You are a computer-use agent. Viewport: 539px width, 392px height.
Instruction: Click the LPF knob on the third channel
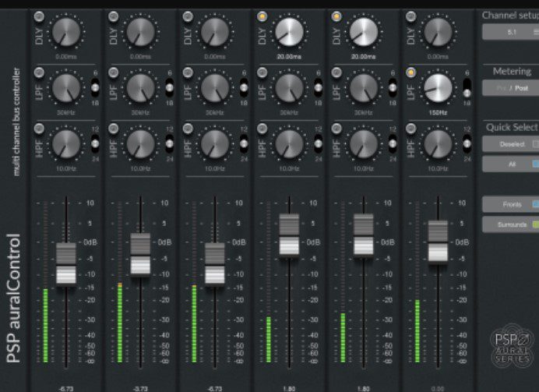point(215,88)
